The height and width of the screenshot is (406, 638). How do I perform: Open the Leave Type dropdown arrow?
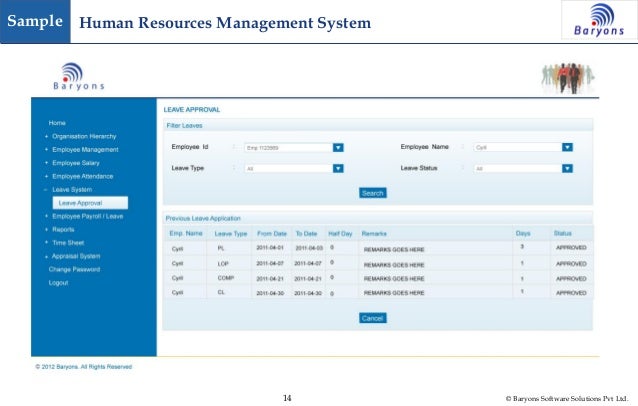(x=338, y=168)
